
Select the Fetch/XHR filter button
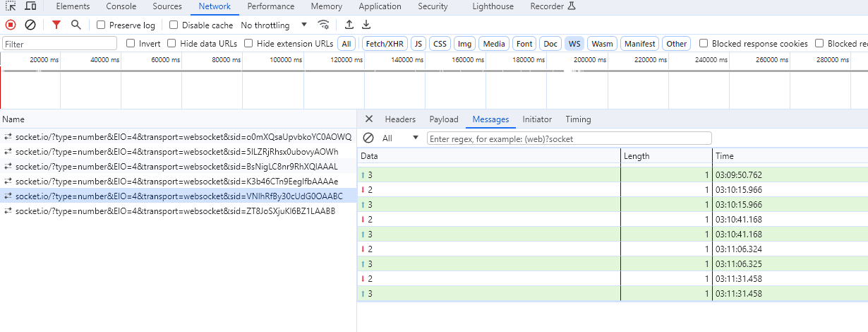384,44
